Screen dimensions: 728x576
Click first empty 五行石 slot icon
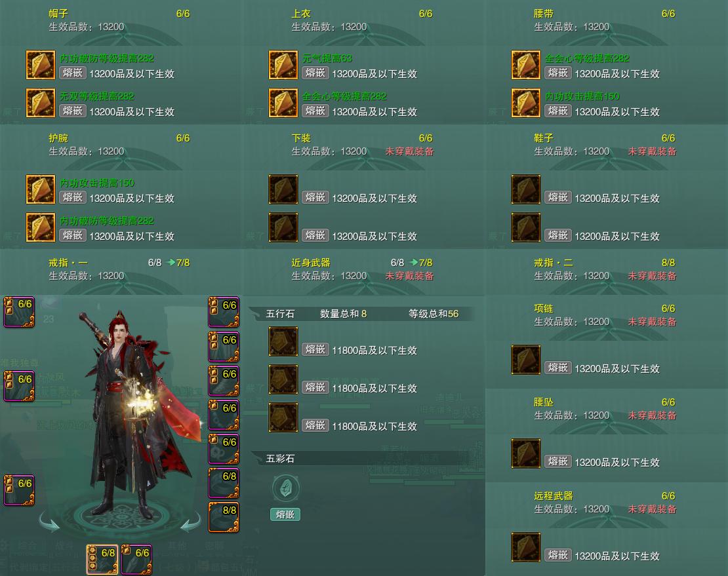tap(283, 341)
